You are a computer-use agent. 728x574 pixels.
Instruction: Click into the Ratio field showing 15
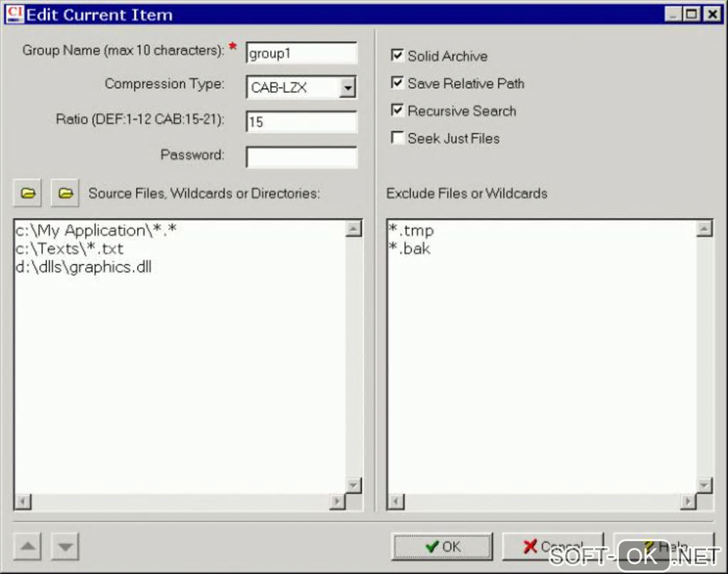click(x=301, y=121)
